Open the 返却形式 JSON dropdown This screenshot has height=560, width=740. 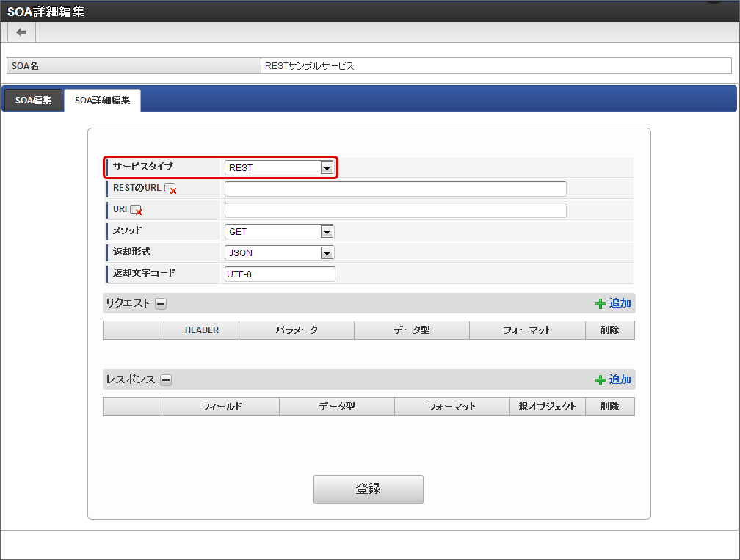280,253
